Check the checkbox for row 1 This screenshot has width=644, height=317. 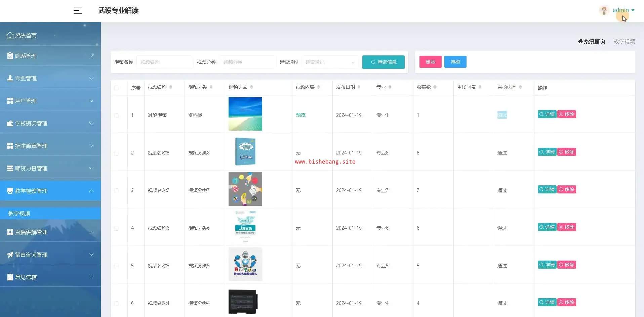click(117, 116)
